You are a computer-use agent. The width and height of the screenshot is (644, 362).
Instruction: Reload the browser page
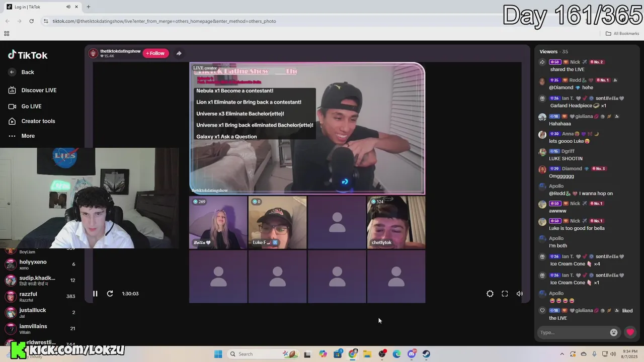click(x=32, y=21)
